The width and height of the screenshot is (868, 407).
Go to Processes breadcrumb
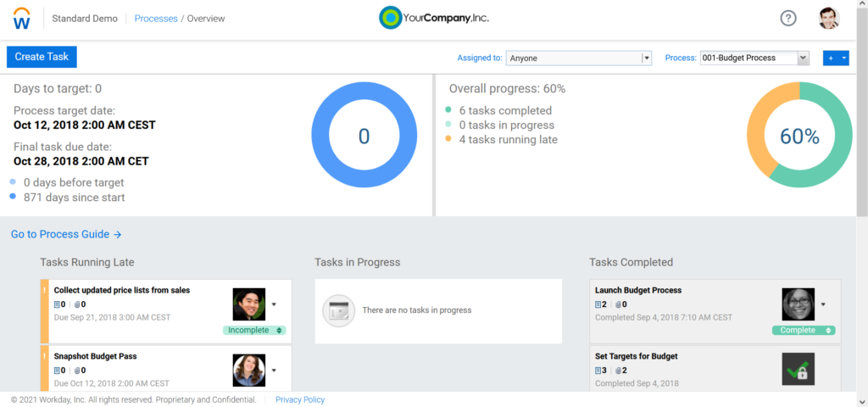pyautogui.click(x=155, y=18)
